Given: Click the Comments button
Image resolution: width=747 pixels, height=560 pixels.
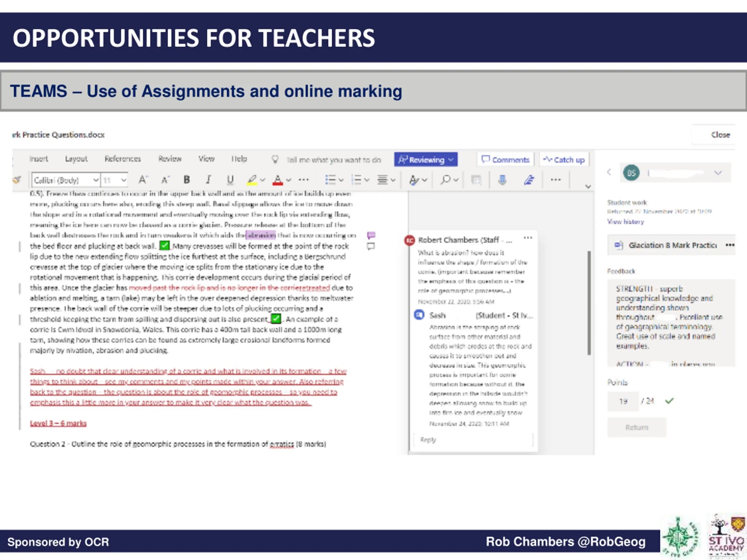Looking at the screenshot, I should coord(505,159).
